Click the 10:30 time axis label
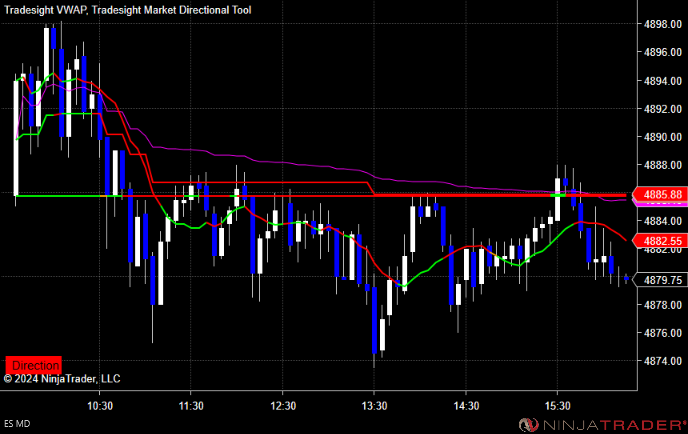 click(x=100, y=406)
